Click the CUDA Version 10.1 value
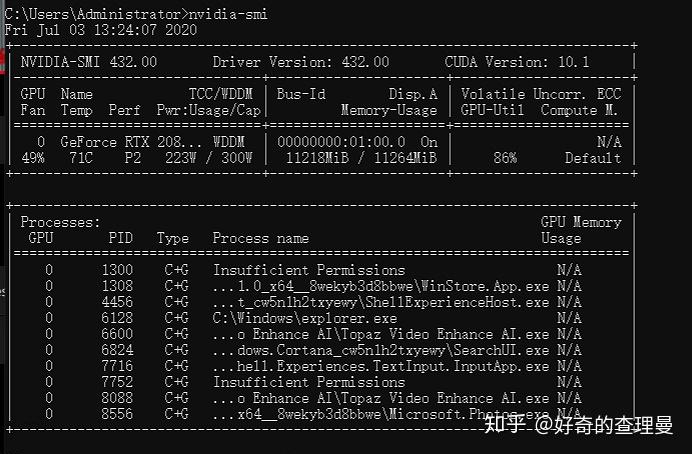The width and height of the screenshot is (692, 454). point(517,62)
